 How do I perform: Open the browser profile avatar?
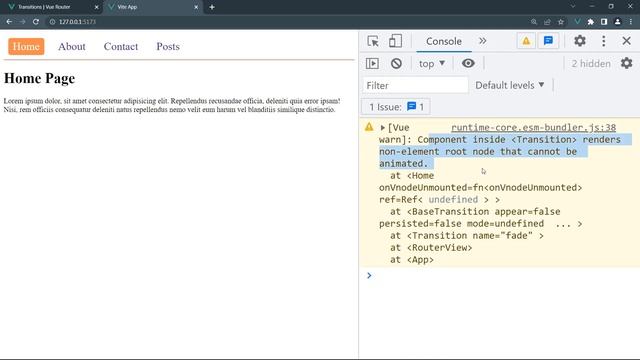[x=618, y=22]
